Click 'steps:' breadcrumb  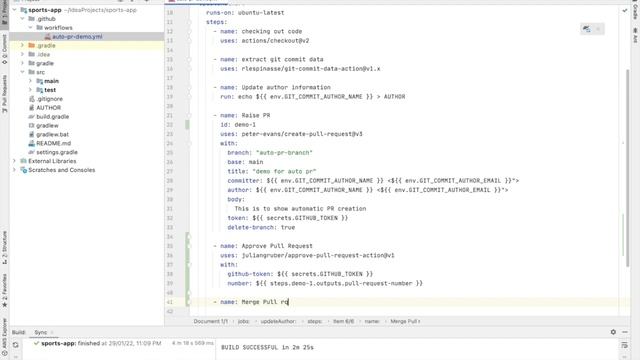315,322
